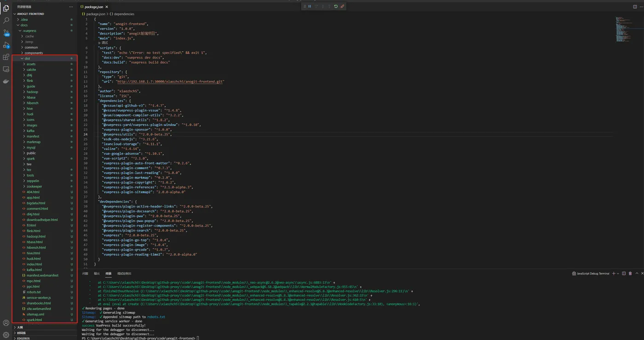Disconnect the debugger
The width and height of the screenshot is (644, 340).
coord(342,6)
